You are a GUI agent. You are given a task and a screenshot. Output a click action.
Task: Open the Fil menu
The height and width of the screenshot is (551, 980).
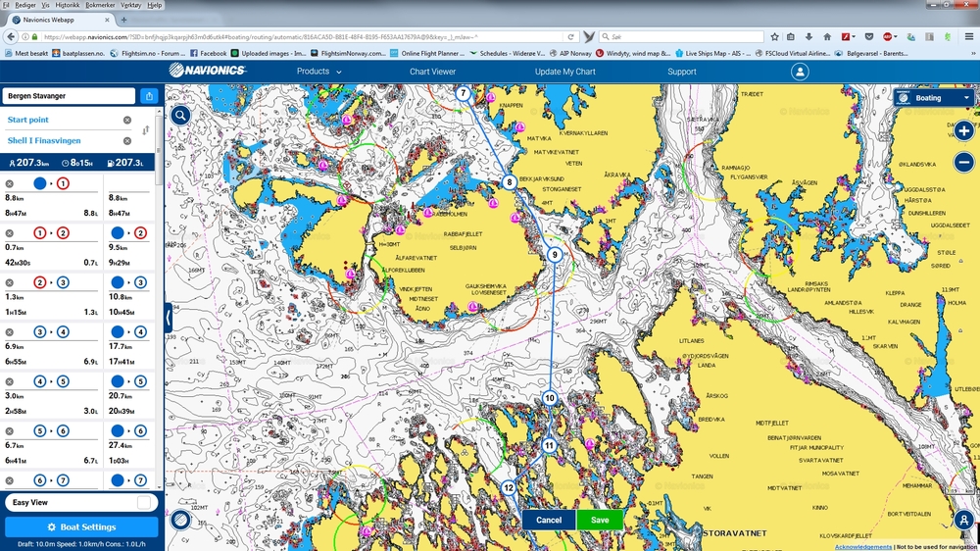(x=6, y=5)
